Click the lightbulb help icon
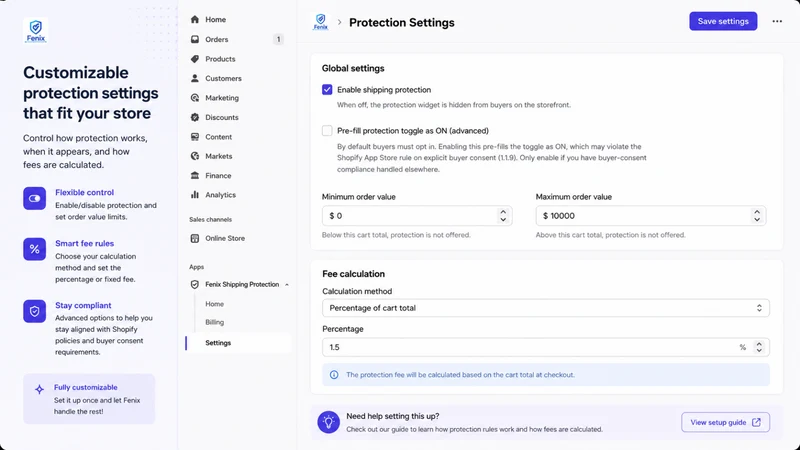The height and width of the screenshot is (450, 800). click(x=329, y=422)
